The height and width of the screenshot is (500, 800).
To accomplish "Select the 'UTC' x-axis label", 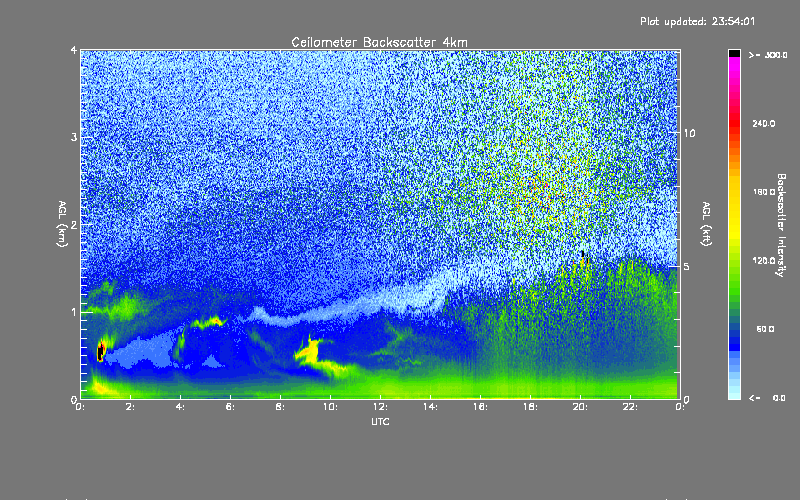I will (x=380, y=422).
